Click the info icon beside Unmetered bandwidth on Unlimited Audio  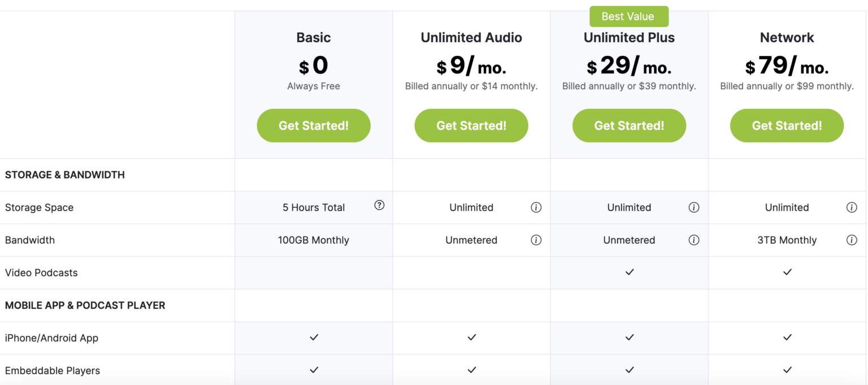coord(536,240)
